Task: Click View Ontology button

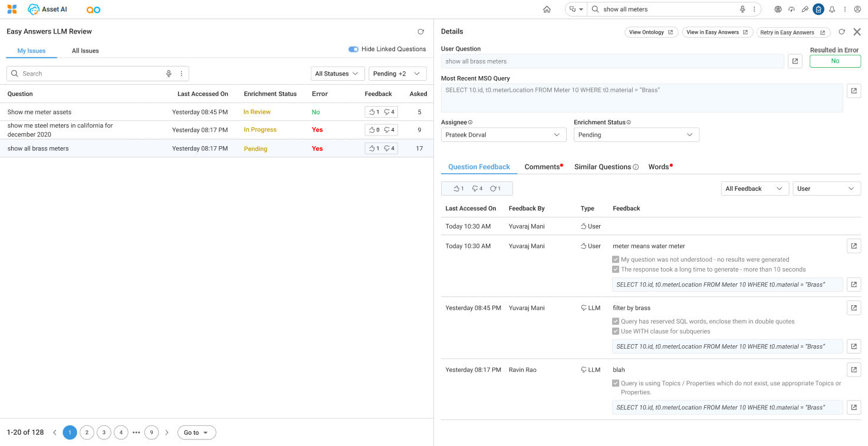Action: 651,32
